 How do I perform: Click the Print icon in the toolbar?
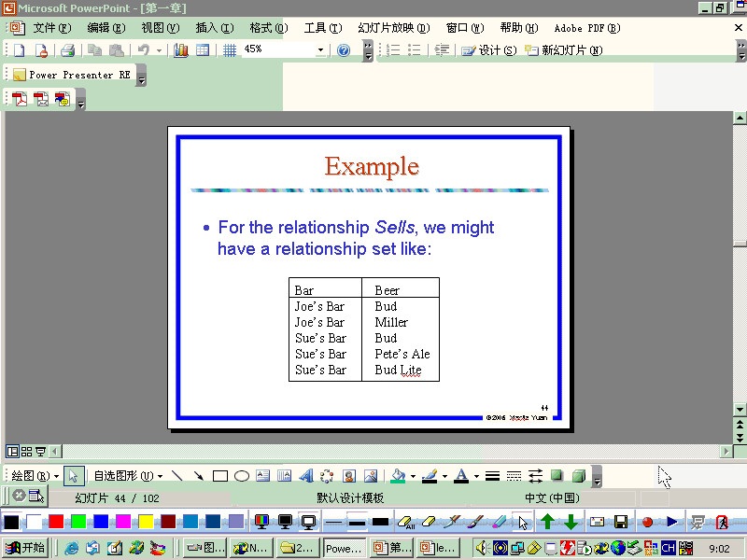(67, 49)
